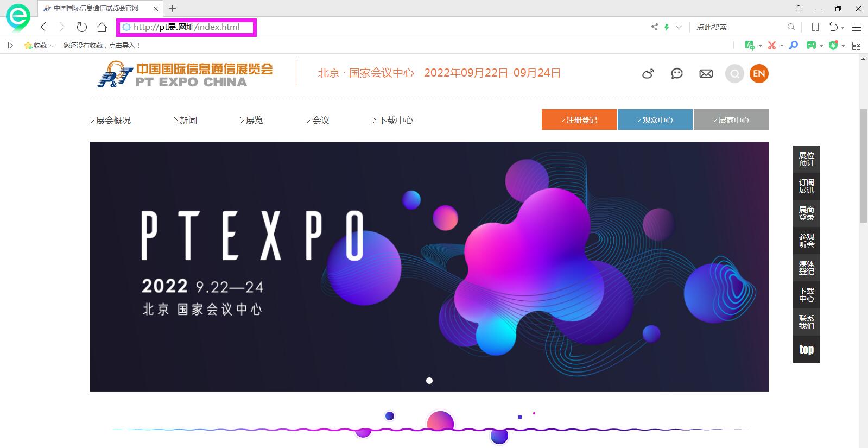Click the blue key password manager icon
The image size is (868, 448).
pos(794,46)
